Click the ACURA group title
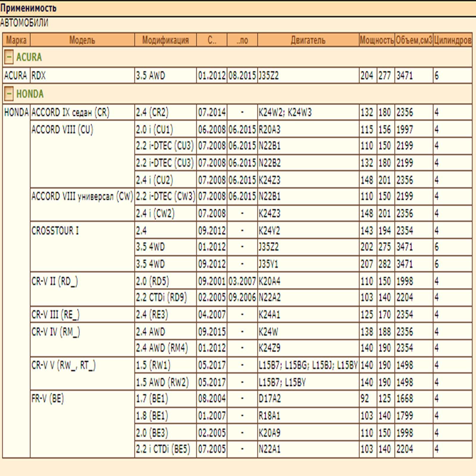The height and width of the screenshot is (476, 476). tap(29, 57)
